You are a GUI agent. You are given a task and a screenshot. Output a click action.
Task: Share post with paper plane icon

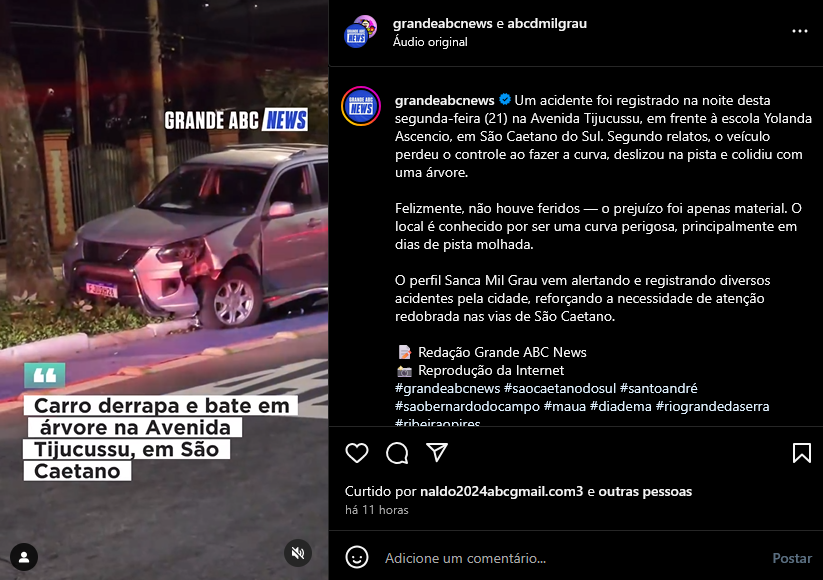(x=437, y=452)
